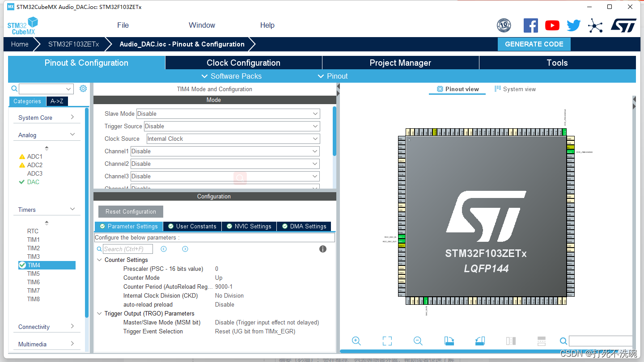Collapse Counter Settings group

pos(99,260)
